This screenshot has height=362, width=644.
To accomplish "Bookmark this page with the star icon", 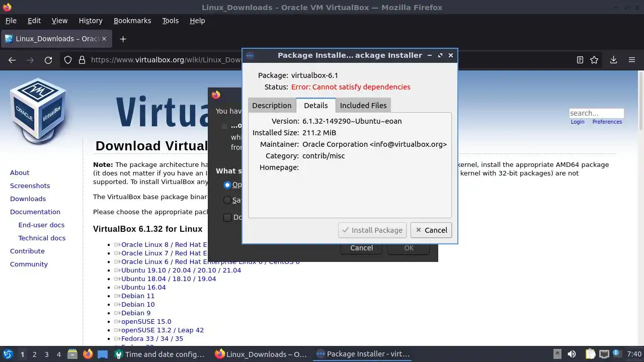I will click(x=594, y=60).
